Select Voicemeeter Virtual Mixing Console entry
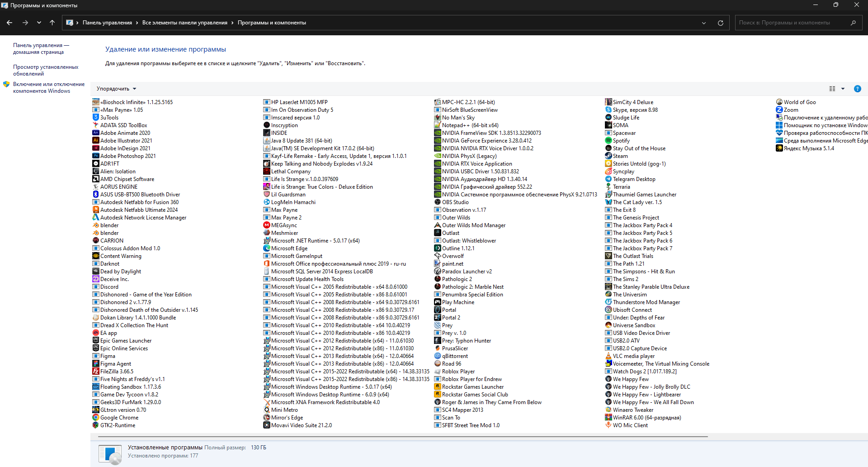The width and height of the screenshot is (868, 467). (x=657, y=364)
